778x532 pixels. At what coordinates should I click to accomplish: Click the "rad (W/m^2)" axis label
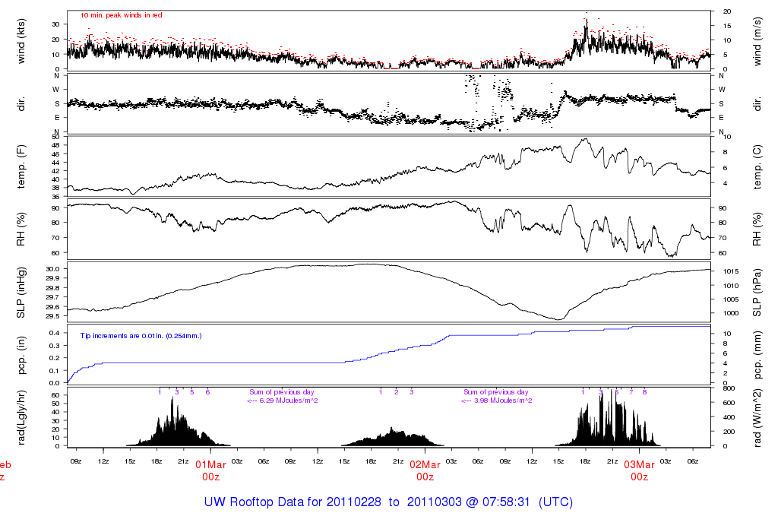click(757, 418)
